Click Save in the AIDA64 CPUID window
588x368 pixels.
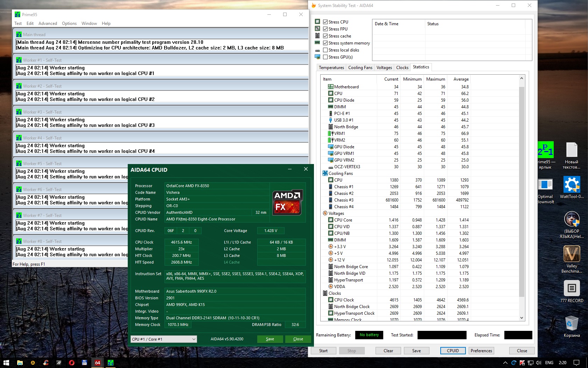(x=270, y=339)
